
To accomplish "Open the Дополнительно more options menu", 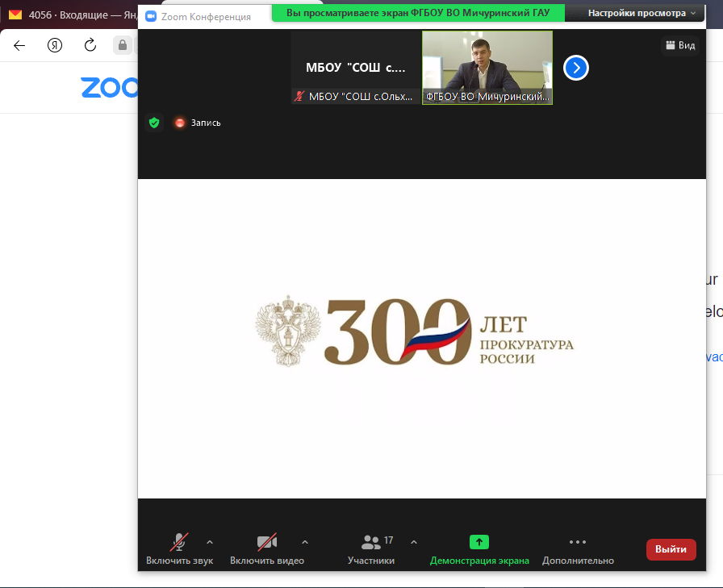I will click(578, 548).
